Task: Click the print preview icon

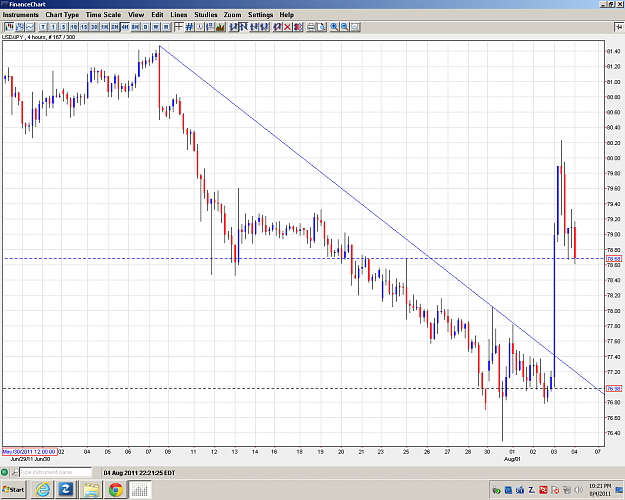Action: [x=322, y=27]
